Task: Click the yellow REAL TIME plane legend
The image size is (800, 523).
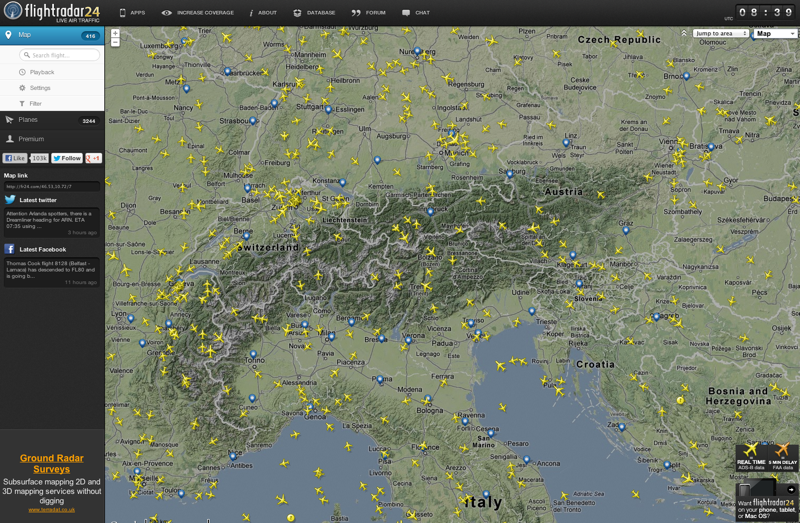Action: pos(751,457)
